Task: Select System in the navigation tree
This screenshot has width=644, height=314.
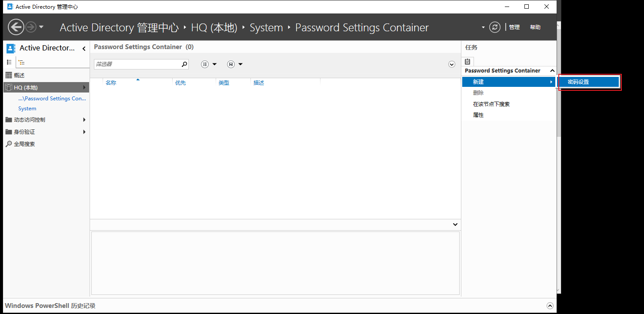Action: pos(27,109)
